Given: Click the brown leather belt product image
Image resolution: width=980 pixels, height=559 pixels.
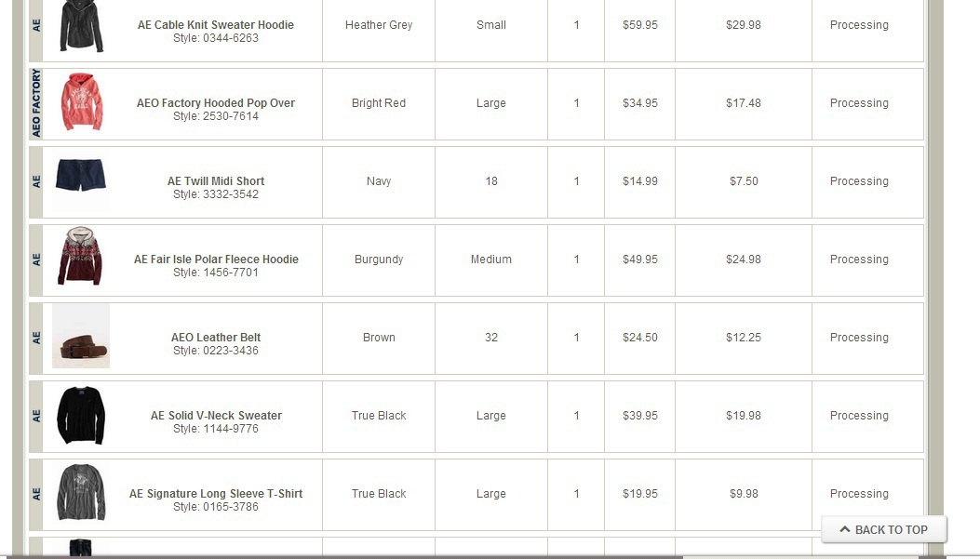Looking at the screenshot, I should [81, 336].
